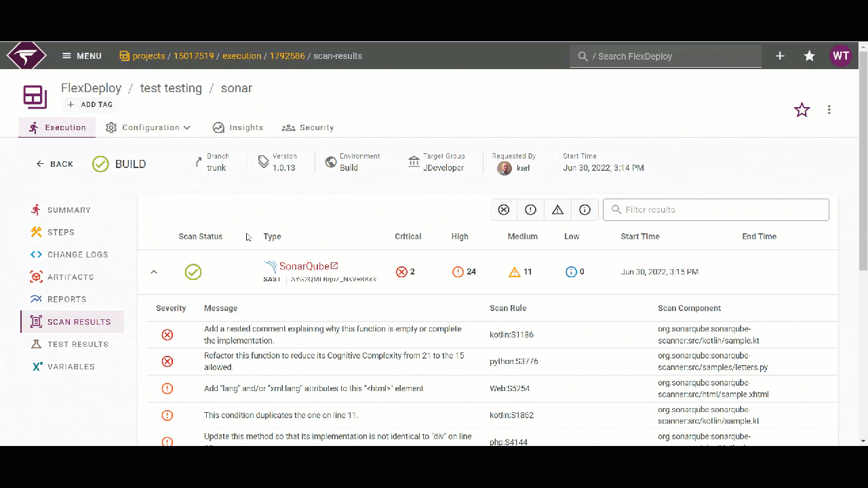Expand the Configuration tab dropdown

point(149,127)
